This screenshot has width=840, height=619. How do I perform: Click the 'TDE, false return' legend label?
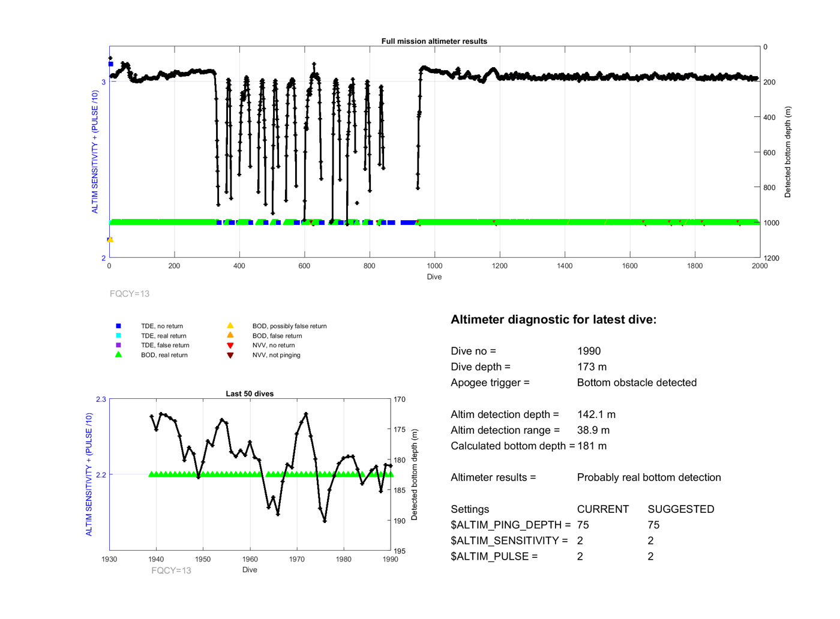165,345
